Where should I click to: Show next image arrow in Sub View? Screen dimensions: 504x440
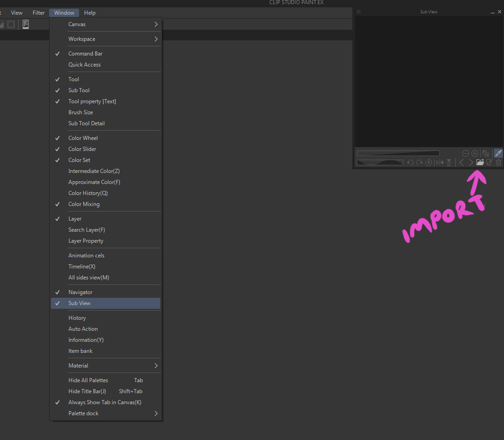(471, 163)
